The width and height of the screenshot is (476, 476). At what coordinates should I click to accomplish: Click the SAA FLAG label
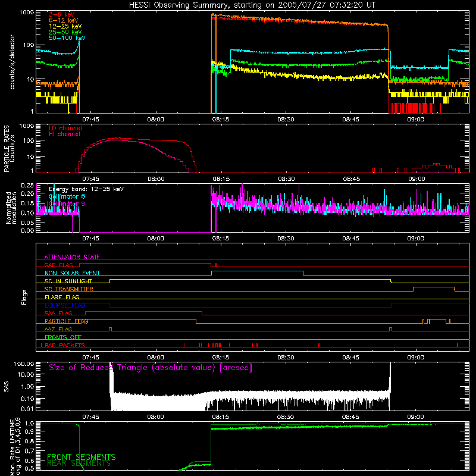point(58,313)
